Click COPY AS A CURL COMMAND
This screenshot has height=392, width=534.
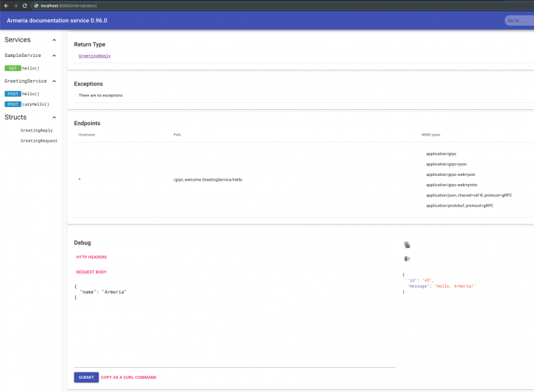click(129, 377)
